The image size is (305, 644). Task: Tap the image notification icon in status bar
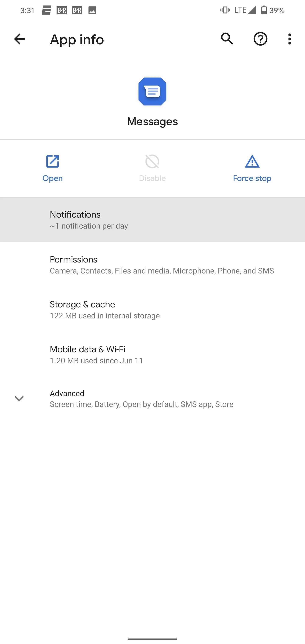(92, 10)
